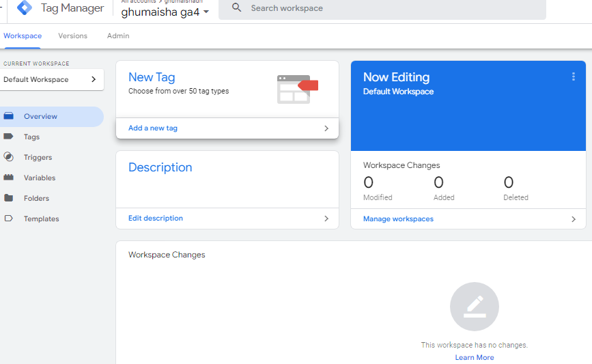Click the gray pencil icon in Workspace Changes
The width and height of the screenshot is (592, 364).
coord(474,306)
